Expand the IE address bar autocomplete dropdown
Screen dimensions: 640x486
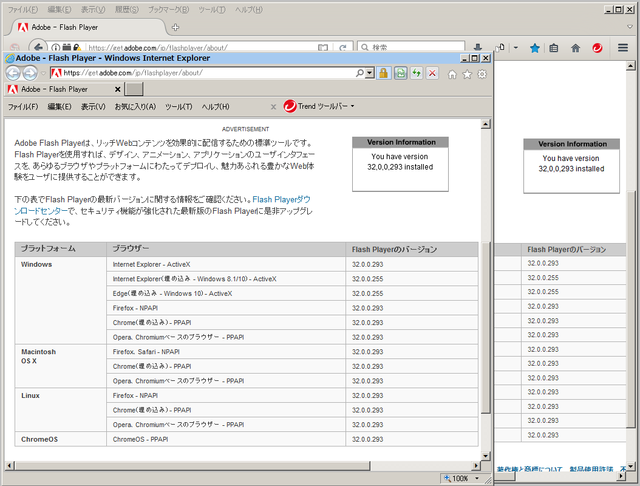(x=369, y=73)
